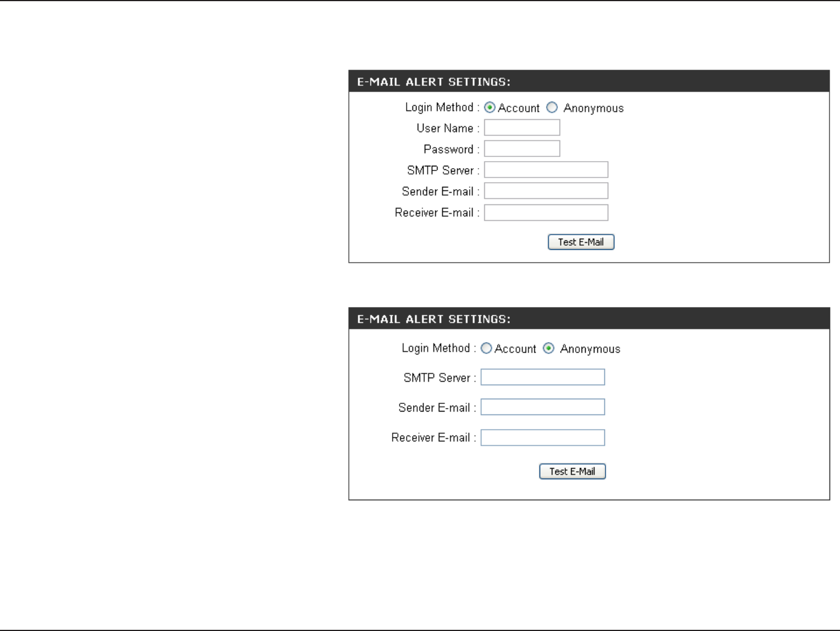The height and width of the screenshot is (631, 840).
Task: Focus Receiver E-mail field in lower panel
Action: tap(542, 438)
